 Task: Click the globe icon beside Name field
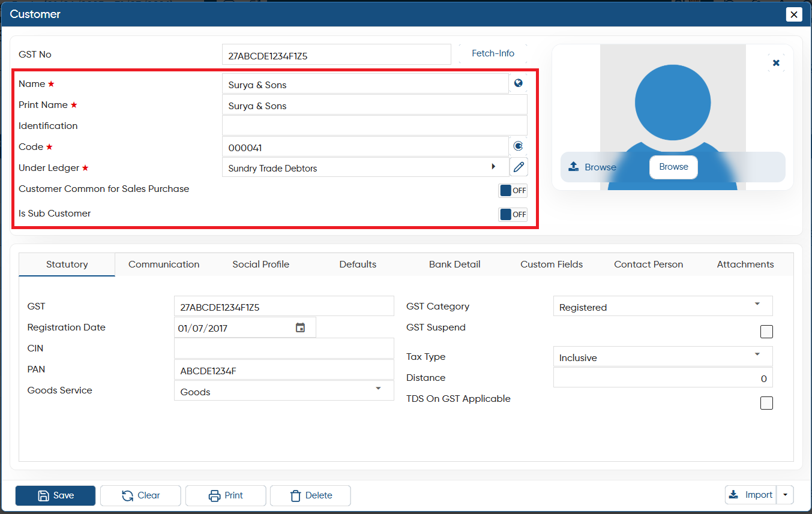point(519,83)
